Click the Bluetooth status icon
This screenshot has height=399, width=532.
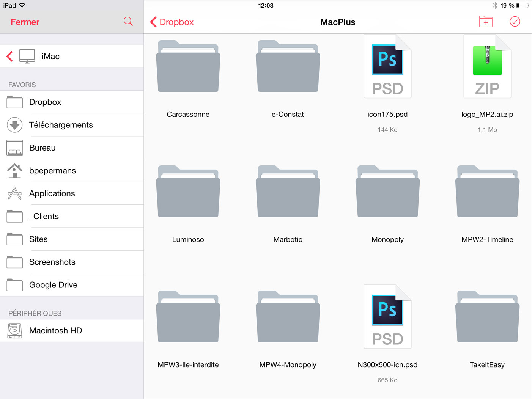point(495,5)
